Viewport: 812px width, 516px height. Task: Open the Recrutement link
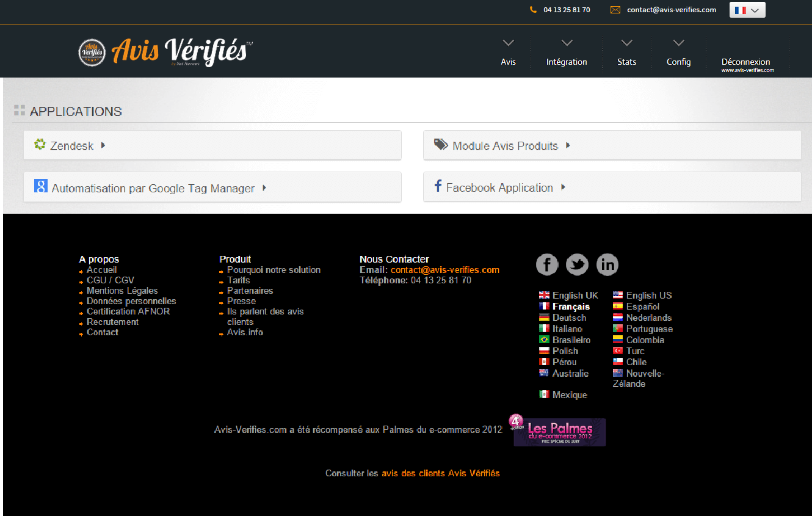112,322
